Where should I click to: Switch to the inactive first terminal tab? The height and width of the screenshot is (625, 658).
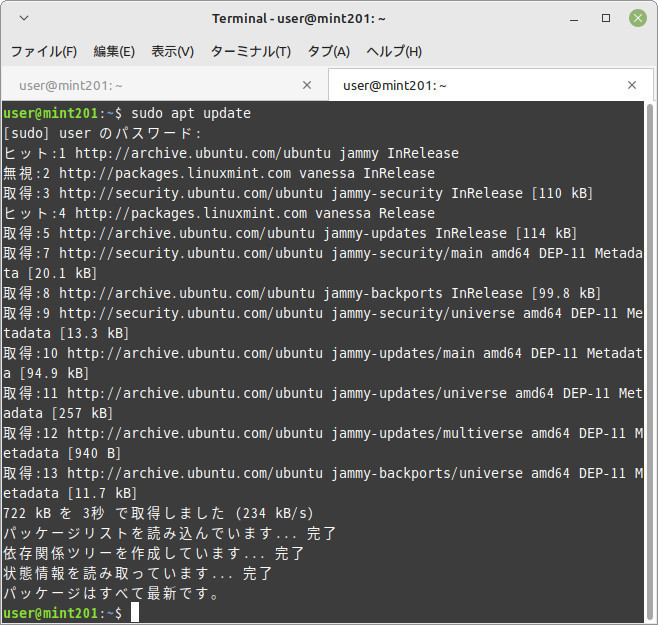click(x=164, y=86)
